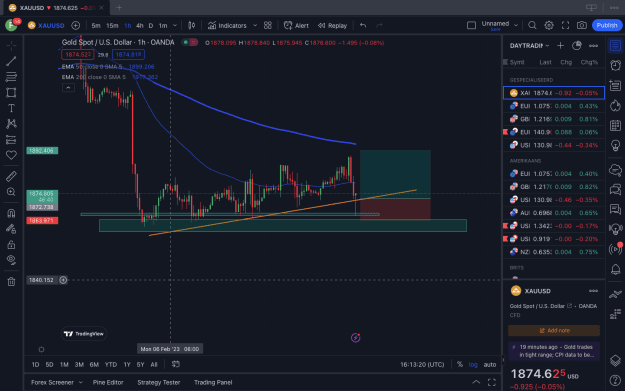Open the XAUUSD symbol search
Viewport: 625px width, 391px height.
click(46, 26)
